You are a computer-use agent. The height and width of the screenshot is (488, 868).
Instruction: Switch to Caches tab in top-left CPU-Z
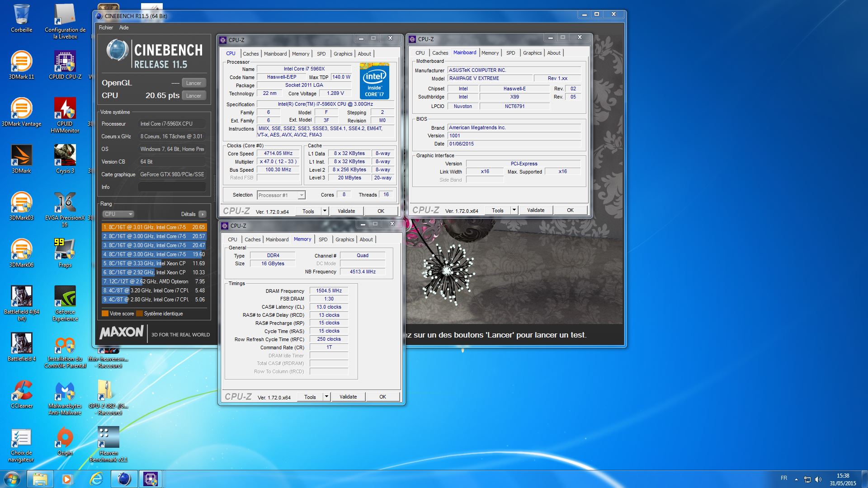click(251, 54)
